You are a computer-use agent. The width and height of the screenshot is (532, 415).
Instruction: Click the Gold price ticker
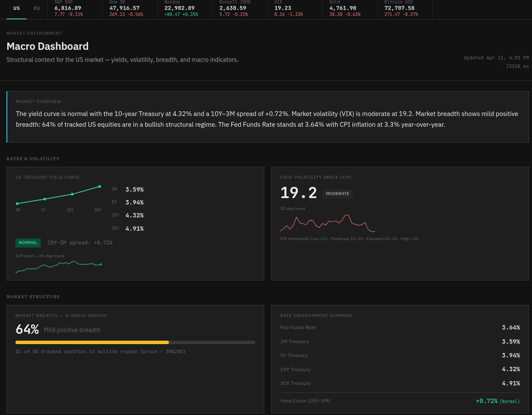[349, 8]
